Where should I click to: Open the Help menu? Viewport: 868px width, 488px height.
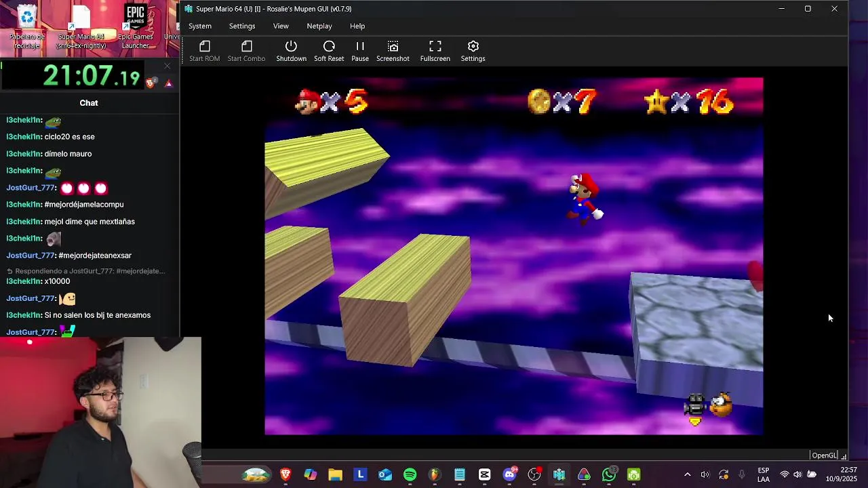pos(357,26)
